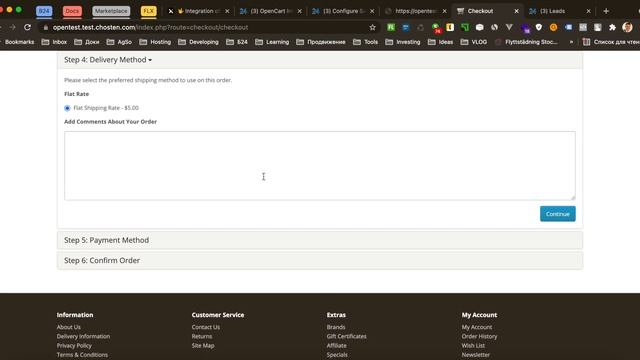
Task: Open a new browser tab
Action: (606, 11)
